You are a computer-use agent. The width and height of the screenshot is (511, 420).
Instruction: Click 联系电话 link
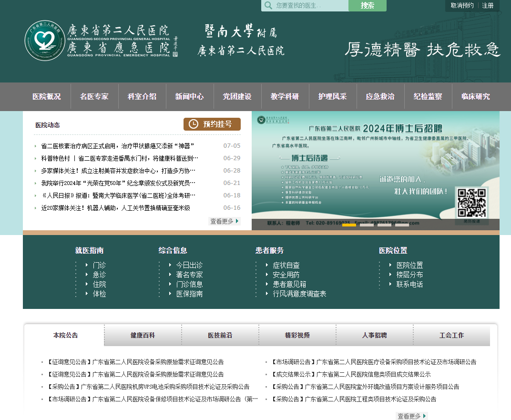409,284
